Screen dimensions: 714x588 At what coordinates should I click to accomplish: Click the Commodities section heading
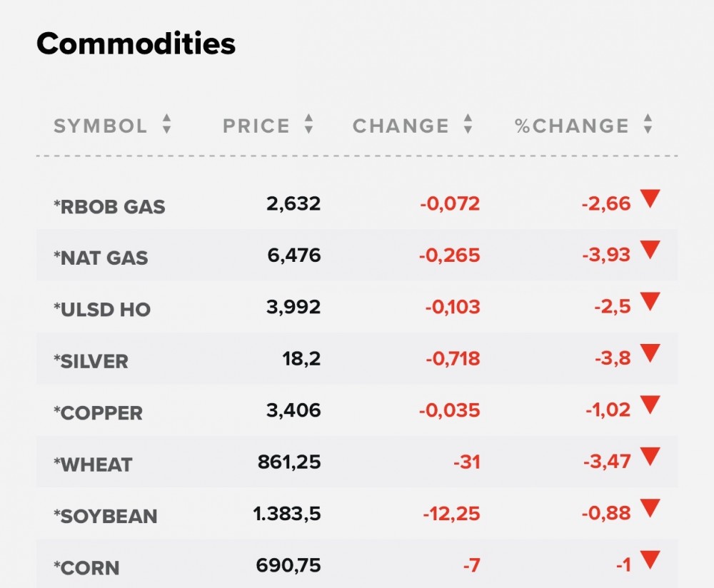point(136,44)
